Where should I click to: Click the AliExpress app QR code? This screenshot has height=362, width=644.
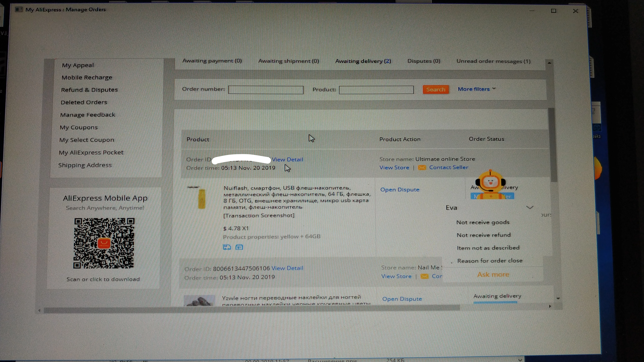click(104, 243)
